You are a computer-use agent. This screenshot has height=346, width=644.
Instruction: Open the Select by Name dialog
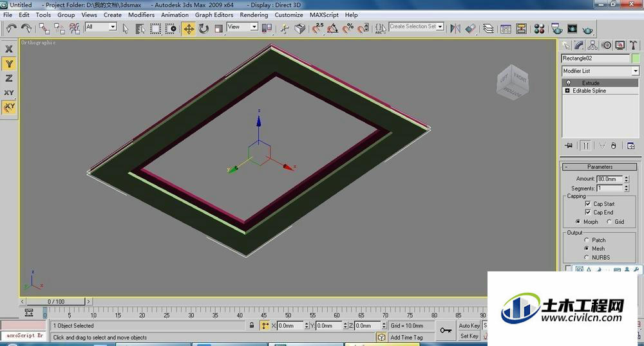[x=140, y=28]
